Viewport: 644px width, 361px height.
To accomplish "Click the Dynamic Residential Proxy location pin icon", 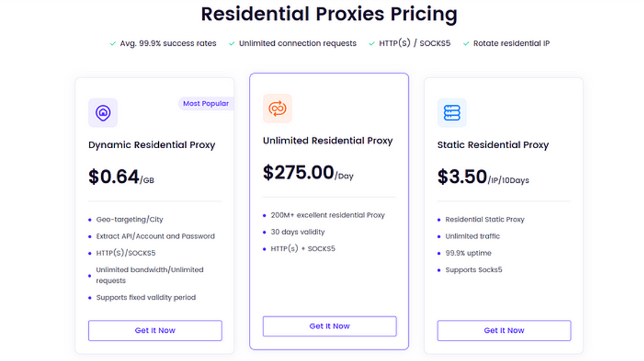I will [x=103, y=112].
